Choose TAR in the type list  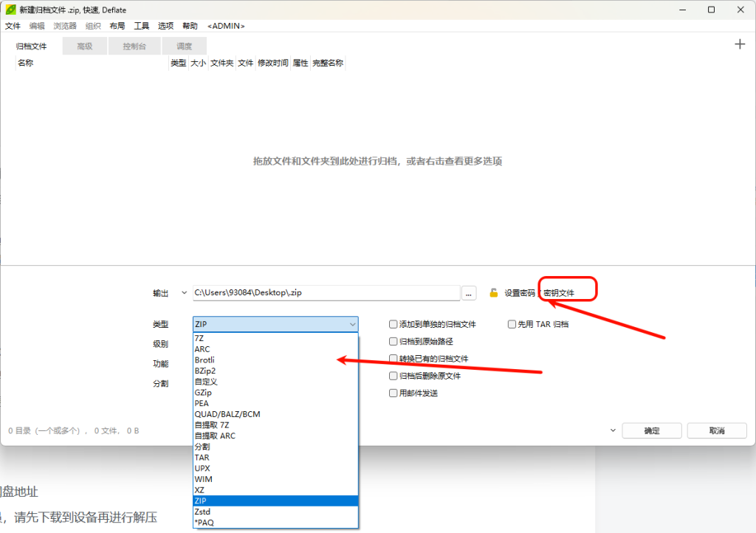pos(202,457)
